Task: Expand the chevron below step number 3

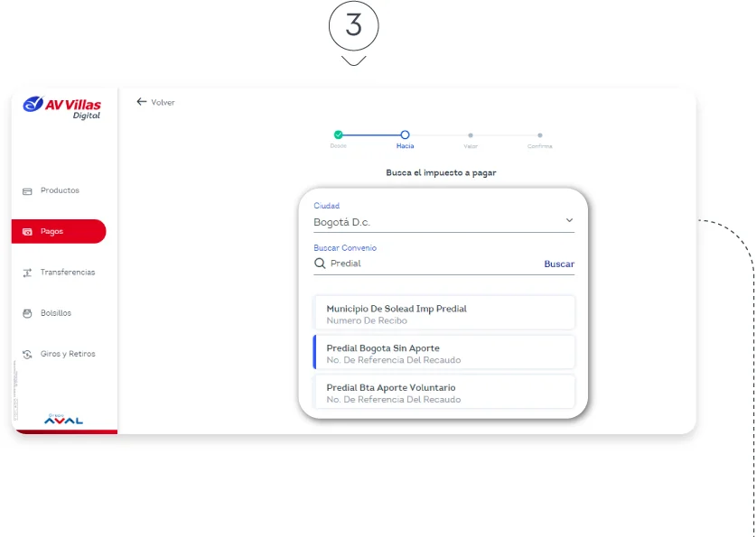Action: click(x=353, y=60)
